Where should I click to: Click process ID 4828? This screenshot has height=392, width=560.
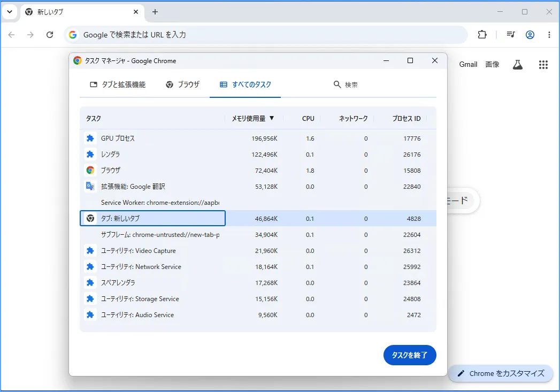[x=413, y=219]
